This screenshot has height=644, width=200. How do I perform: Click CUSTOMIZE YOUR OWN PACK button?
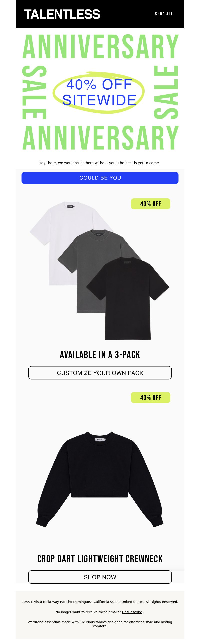[100, 373]
